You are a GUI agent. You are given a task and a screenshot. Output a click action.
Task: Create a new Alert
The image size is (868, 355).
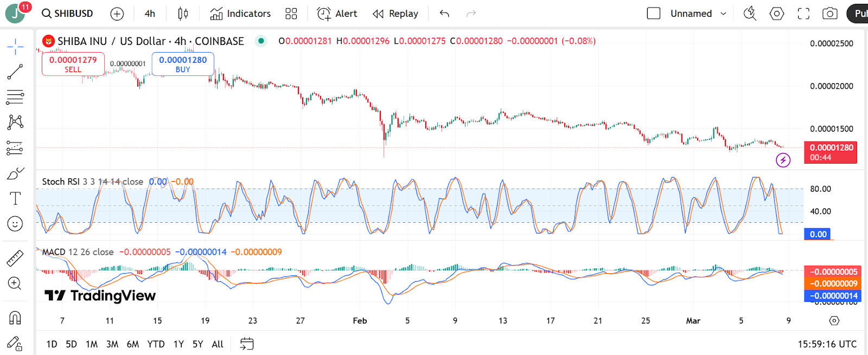[337, 14]
